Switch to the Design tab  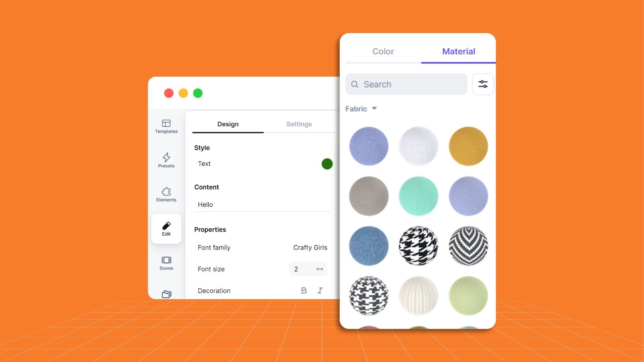point(227,124)
